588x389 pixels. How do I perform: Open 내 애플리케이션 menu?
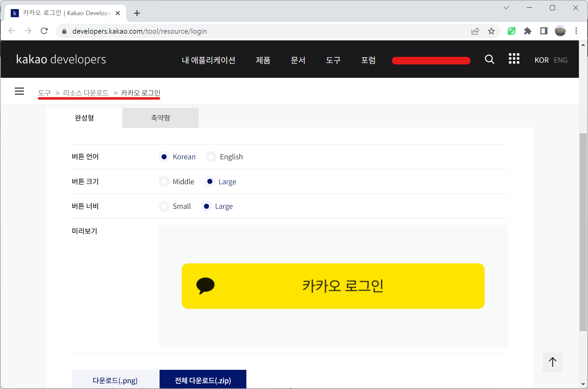[208, 60]
